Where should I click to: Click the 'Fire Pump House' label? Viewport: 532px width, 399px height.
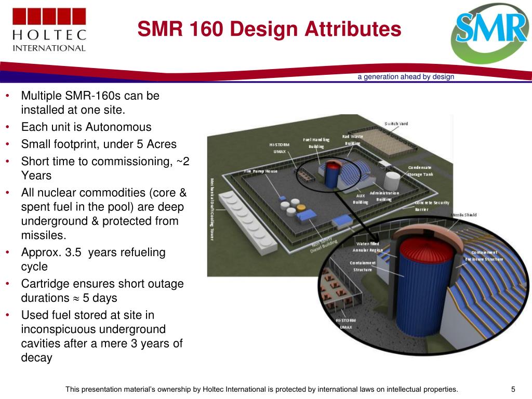(261, 171)
